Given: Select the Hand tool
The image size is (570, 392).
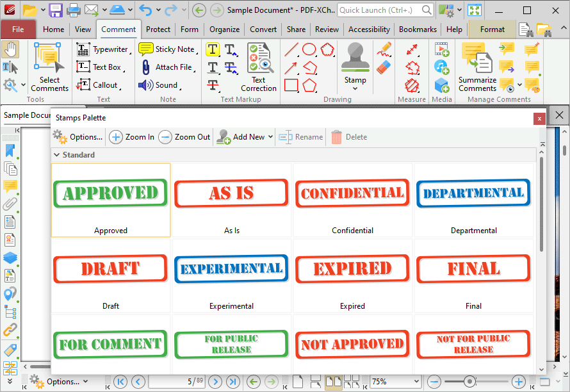Looking at the screenshot, I should pyautogui.click(x=10, y=49).
